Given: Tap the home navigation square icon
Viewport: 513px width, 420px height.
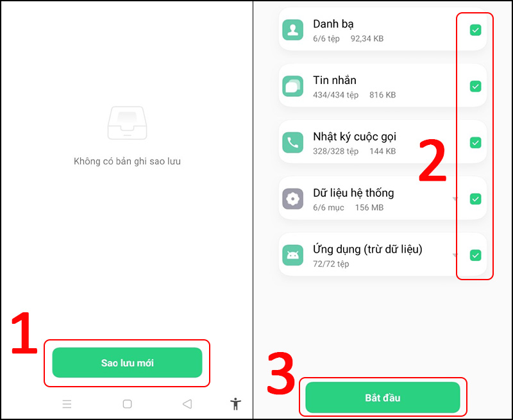Looking at the screenshot, I should click(x=127, y=404).
